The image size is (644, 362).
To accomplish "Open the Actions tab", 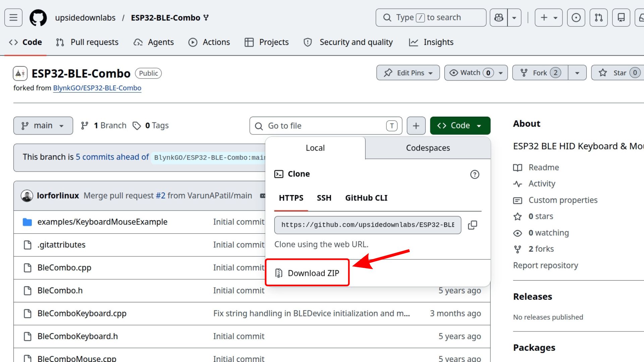I will tap(209, 42).
